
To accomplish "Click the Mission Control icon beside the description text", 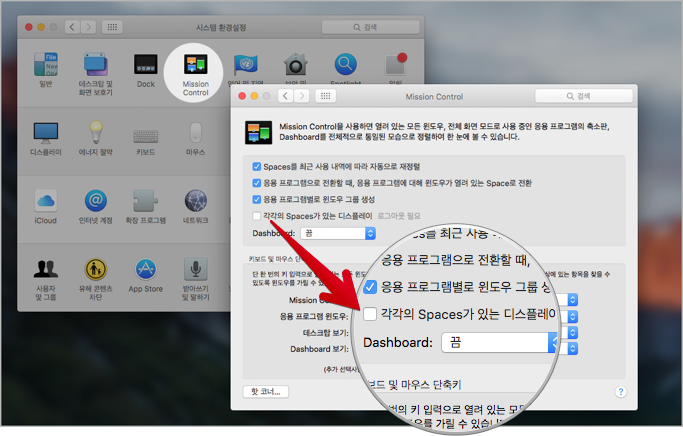I will pos(258,132).
